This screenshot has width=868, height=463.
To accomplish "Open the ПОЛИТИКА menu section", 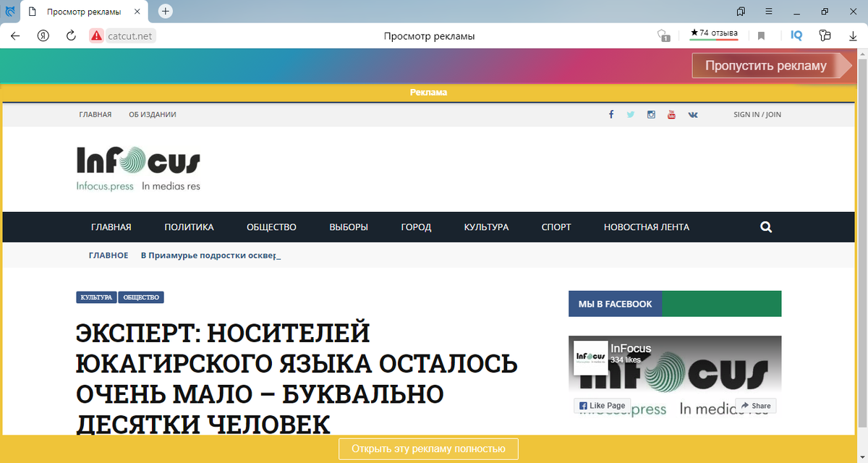I will (x=189, y=227).
